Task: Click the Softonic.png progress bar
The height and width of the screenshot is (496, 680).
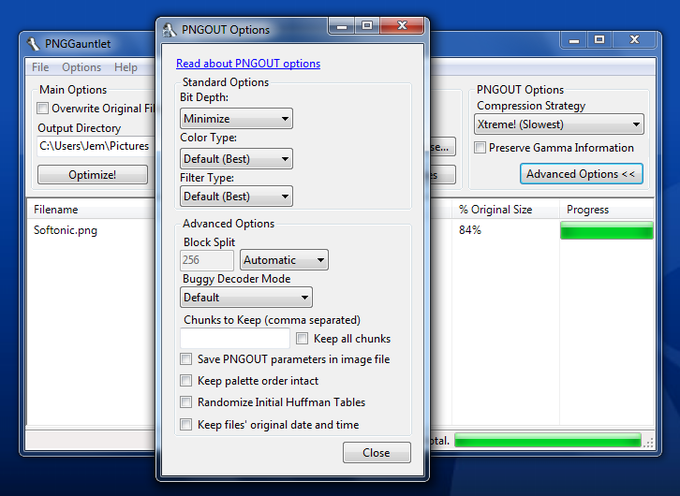Action: tap(607, 230)
